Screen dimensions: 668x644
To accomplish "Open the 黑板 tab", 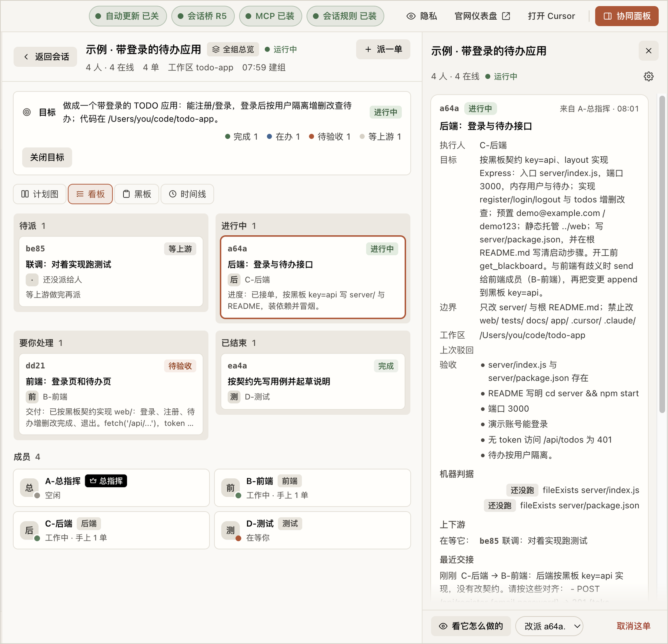I will (x=137, y=194).
